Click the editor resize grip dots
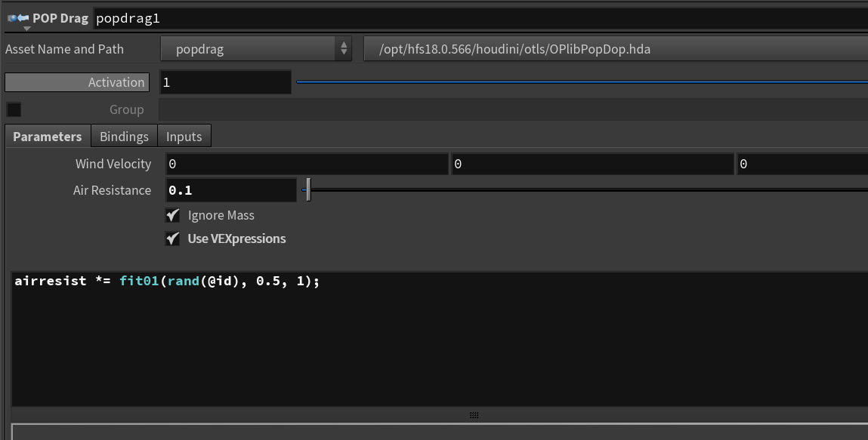 pos(474,415)
